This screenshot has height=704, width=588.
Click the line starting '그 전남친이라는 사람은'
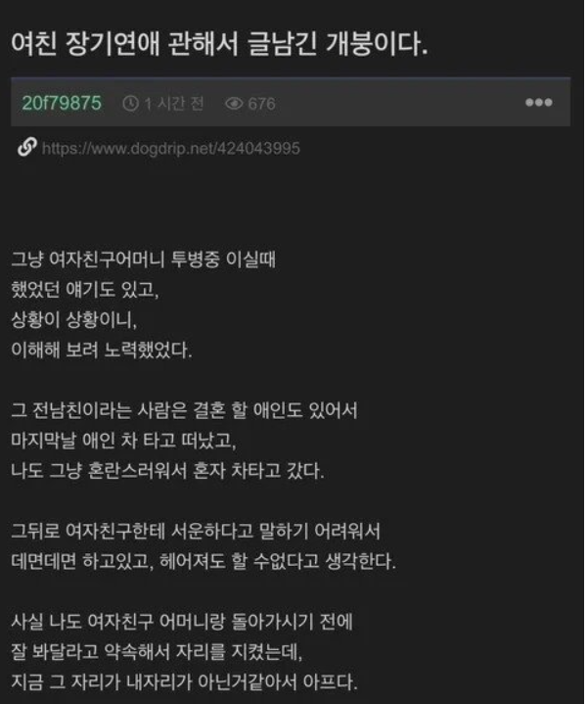click(184, 410)
